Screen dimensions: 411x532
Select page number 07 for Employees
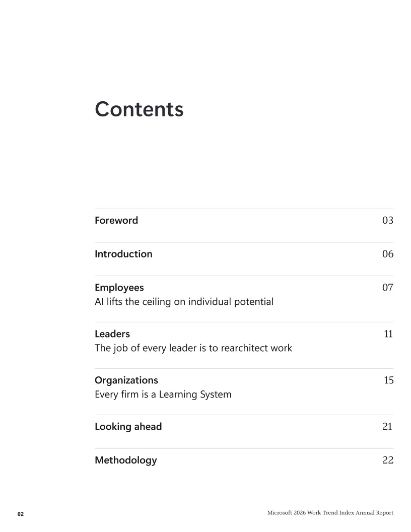[x=388, y=287]
